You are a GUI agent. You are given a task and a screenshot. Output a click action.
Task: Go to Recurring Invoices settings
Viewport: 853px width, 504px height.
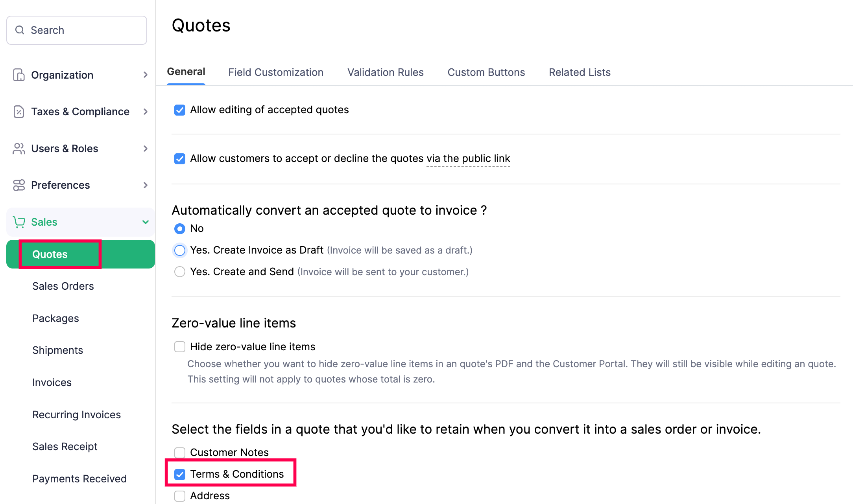(76, 415)
